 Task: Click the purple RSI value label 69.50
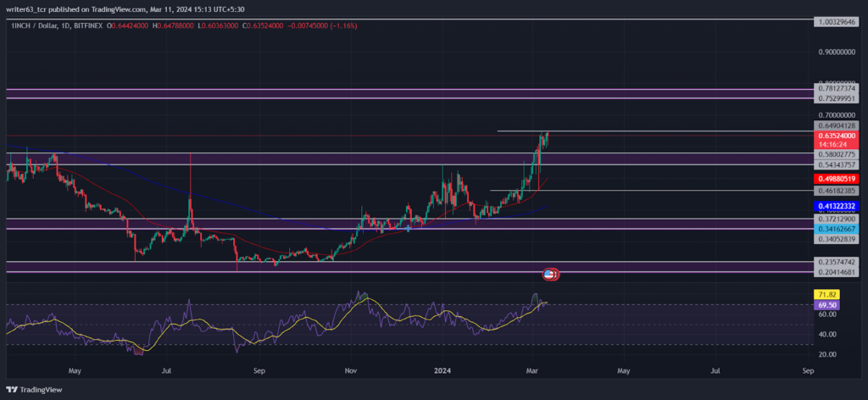(827, 305)
